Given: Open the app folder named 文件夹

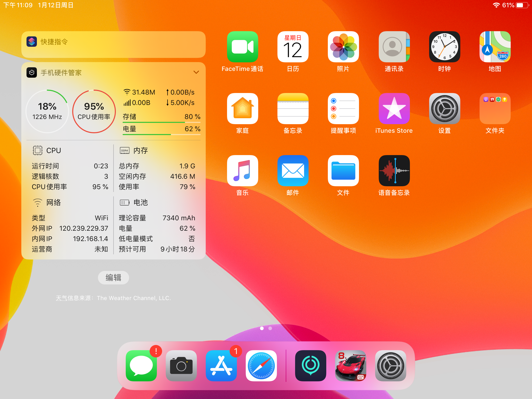Looking at the screenshot, I should tap(495, 109).
